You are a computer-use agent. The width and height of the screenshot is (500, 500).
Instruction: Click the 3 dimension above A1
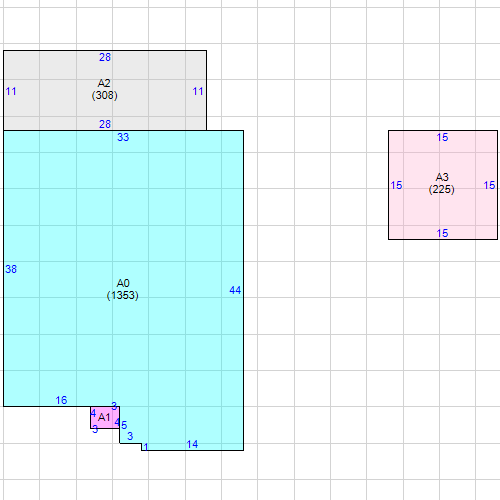pos(114,406)
